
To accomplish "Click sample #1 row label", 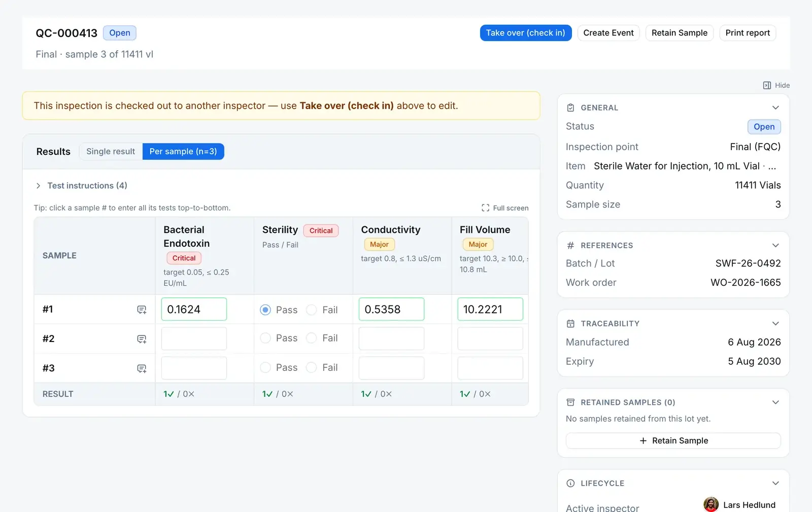I will (48, 309).
